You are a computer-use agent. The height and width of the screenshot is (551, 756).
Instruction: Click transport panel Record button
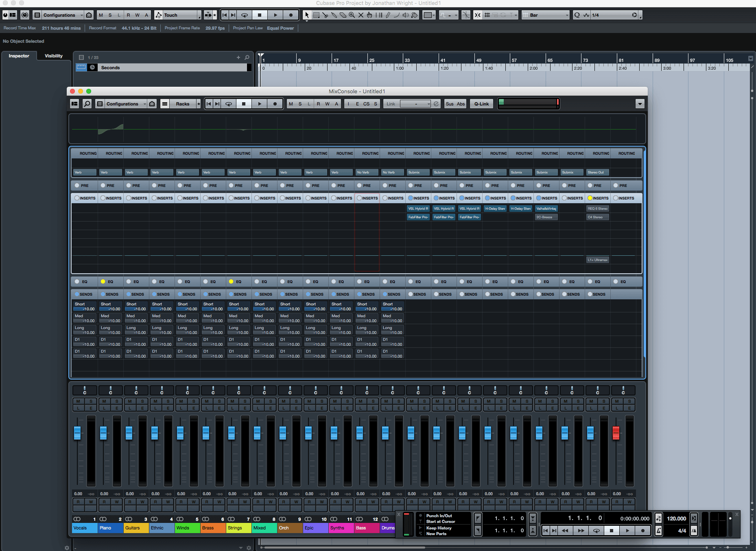tap(643, 530)
